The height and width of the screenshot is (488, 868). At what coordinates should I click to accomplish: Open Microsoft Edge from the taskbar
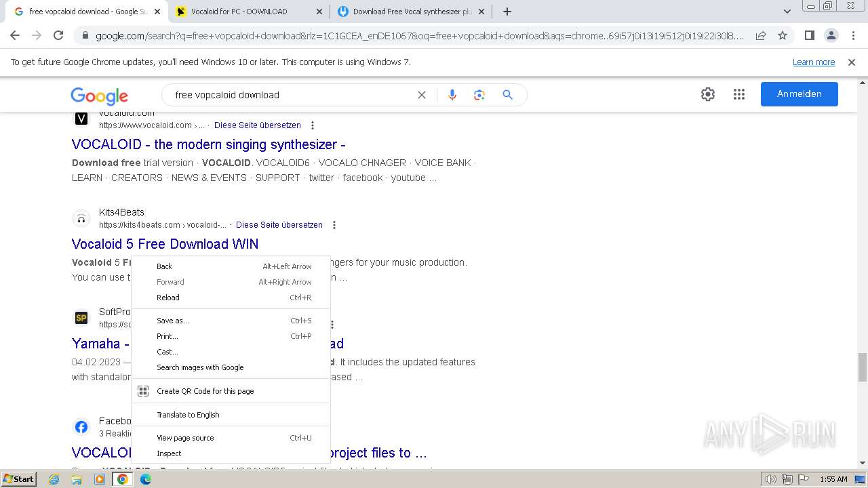[x=145, y=479]
